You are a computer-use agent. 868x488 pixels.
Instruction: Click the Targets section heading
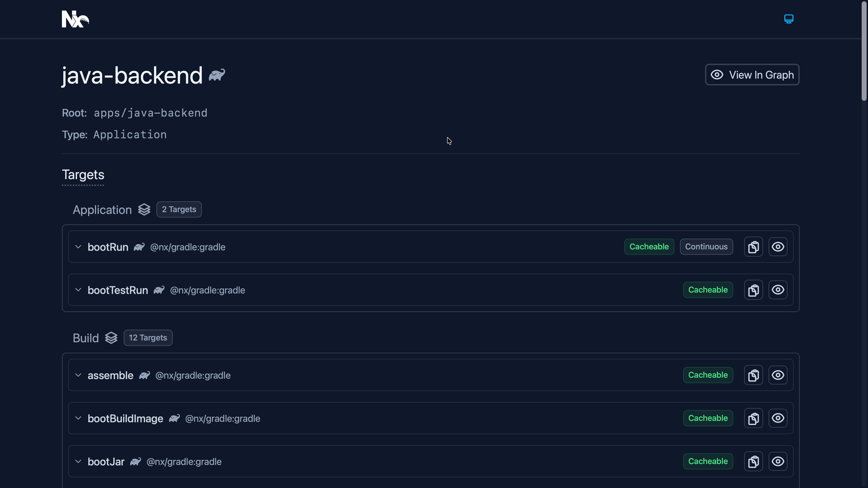pos(83,175)
